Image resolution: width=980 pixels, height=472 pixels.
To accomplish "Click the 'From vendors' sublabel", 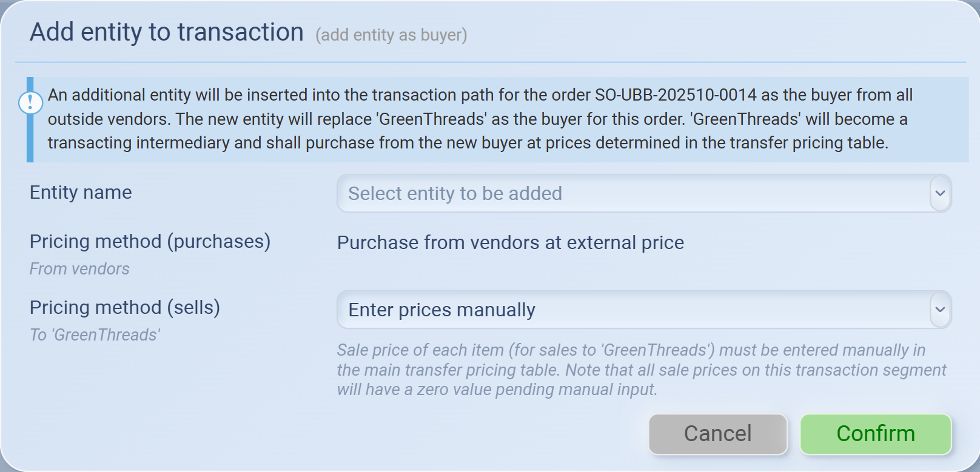I will [x=79, y=269].
